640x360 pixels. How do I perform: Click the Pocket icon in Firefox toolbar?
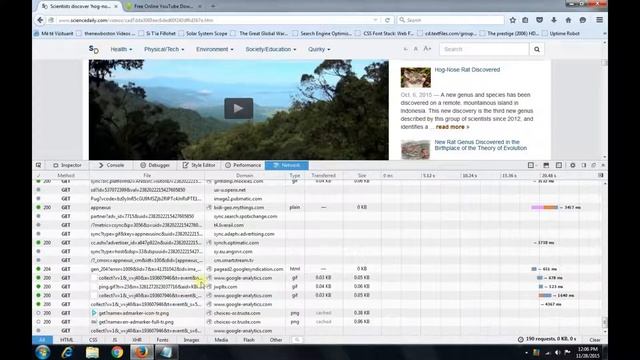coord(539,20)
